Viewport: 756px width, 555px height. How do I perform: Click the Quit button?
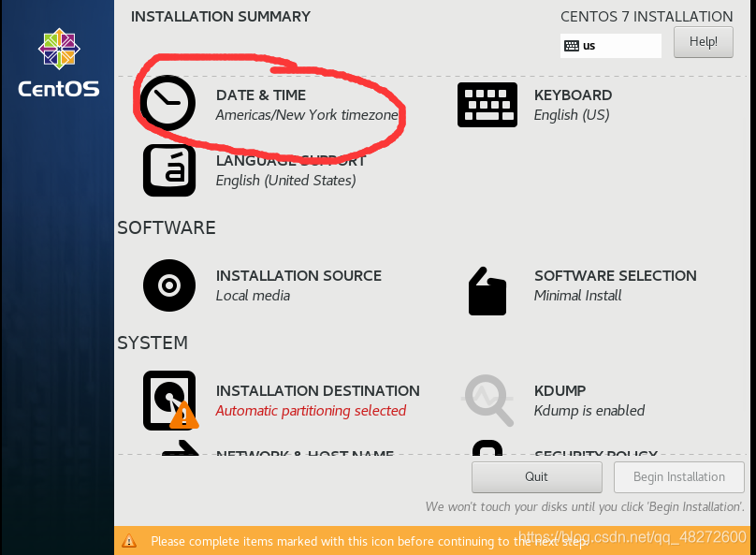point(537,477)
